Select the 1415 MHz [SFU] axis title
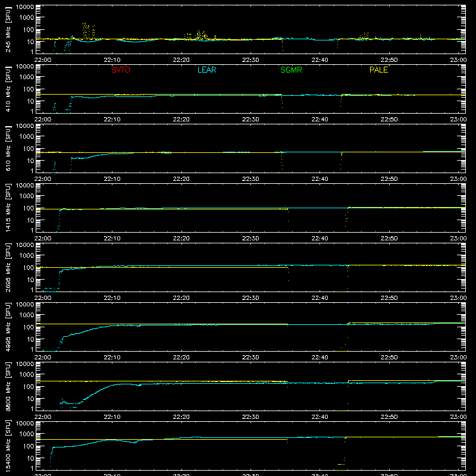This screenshot has width=476, height=476. (x=8, y=208)
